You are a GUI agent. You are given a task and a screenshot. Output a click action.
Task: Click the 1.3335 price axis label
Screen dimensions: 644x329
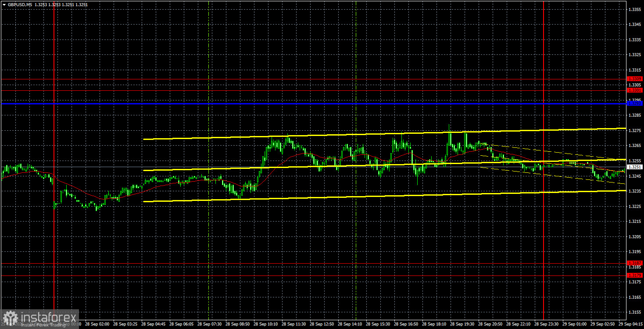click(x=635, y=39)
